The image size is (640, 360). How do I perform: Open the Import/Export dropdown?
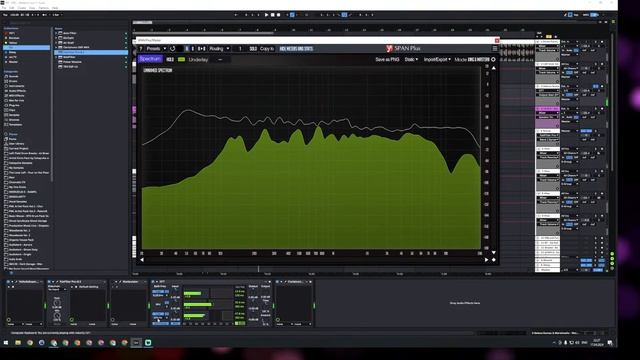[437, 60]
